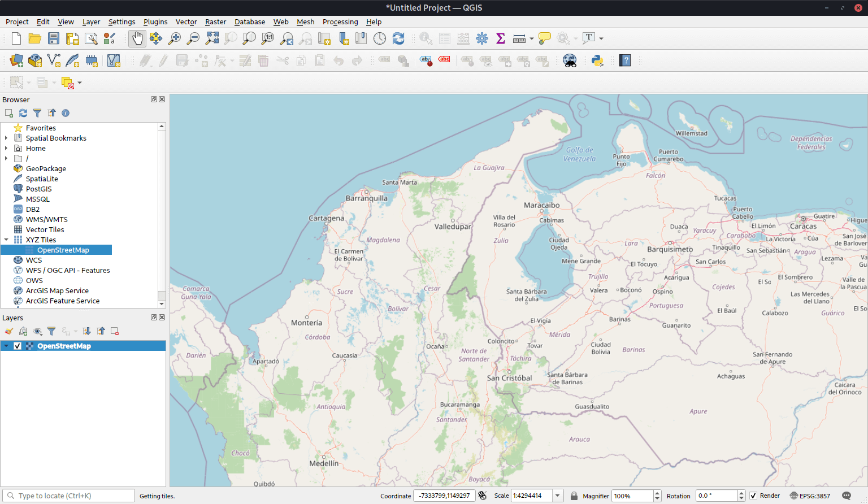Select the Favorites browser entry
The width and height of the screenshot is (868, 504).
pyautogui.click(x=41, y=128)
